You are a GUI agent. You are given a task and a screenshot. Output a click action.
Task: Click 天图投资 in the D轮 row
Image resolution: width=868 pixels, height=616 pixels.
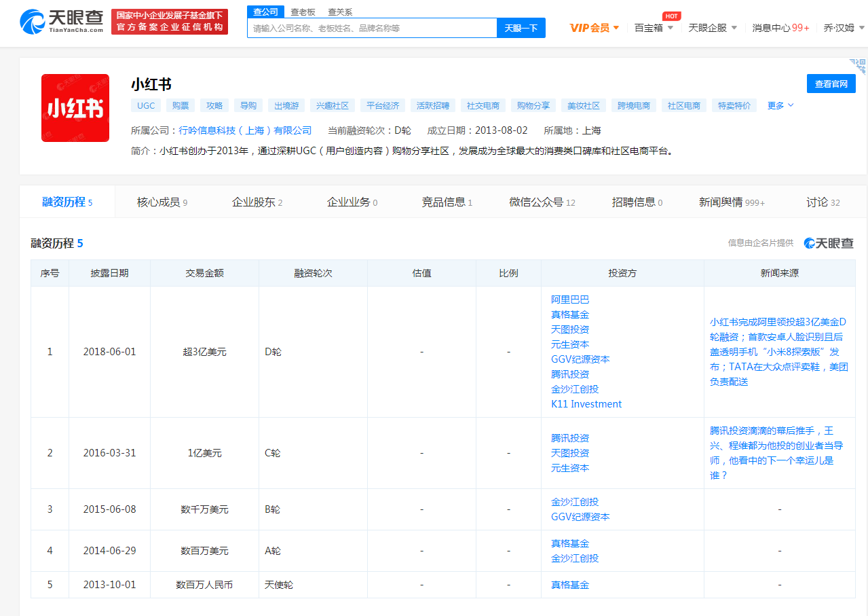point(570,329)
